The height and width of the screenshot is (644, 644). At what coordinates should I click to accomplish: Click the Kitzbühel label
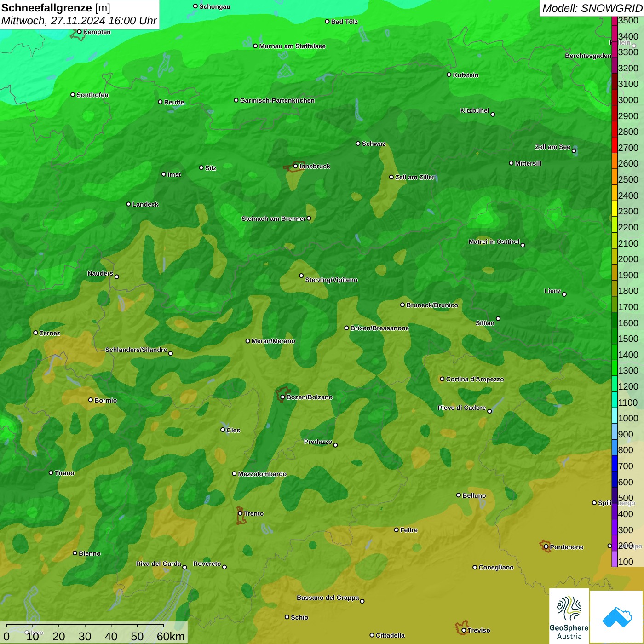[x=475, y=110]
